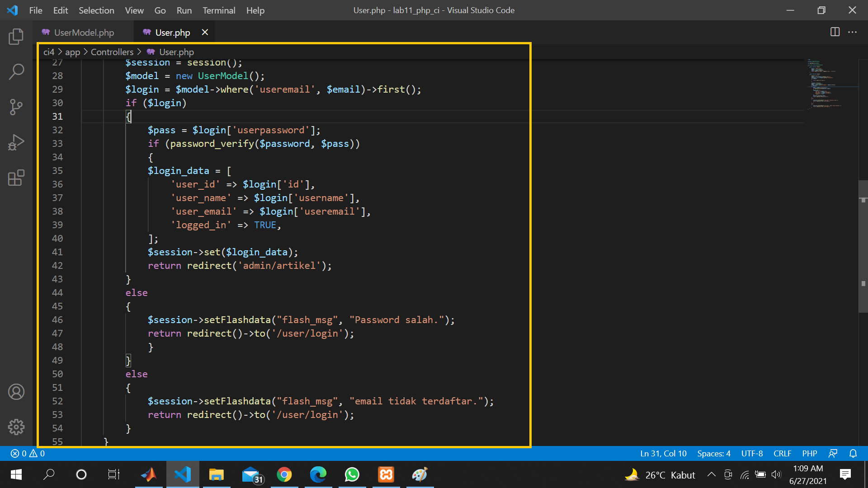Open the app breadcrumb dropdown
The height and width of the screenshot is (488, 868).
pos(72,52)
